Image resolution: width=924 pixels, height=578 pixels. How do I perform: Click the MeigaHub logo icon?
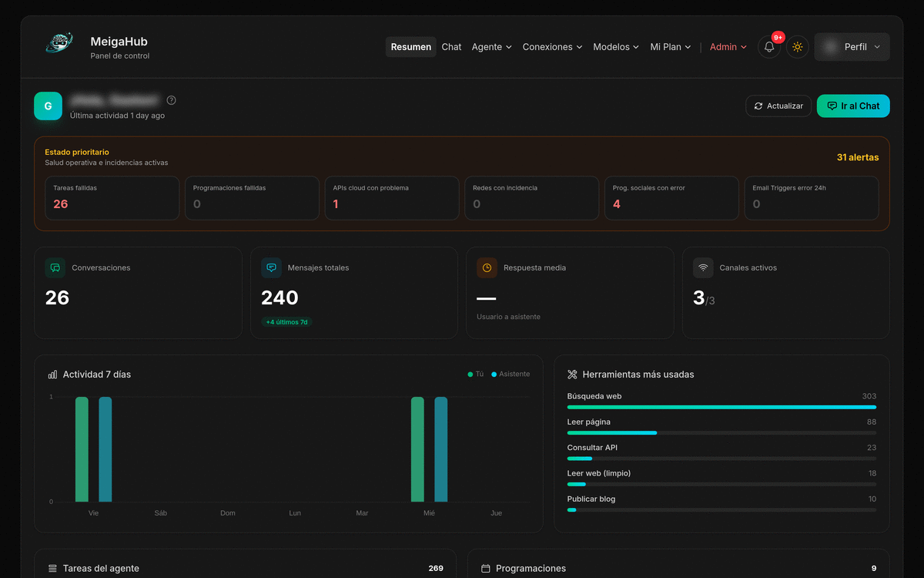(59, 42)
